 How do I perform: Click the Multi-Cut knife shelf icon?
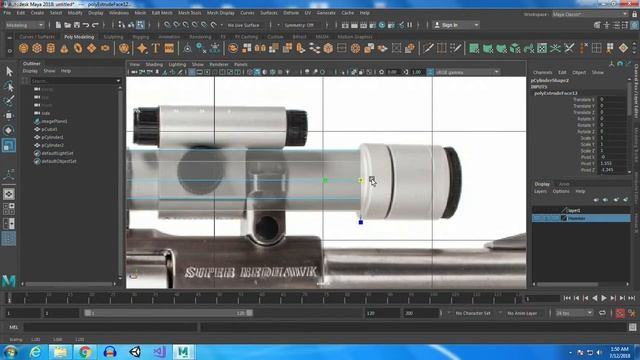tap(428, 49)
